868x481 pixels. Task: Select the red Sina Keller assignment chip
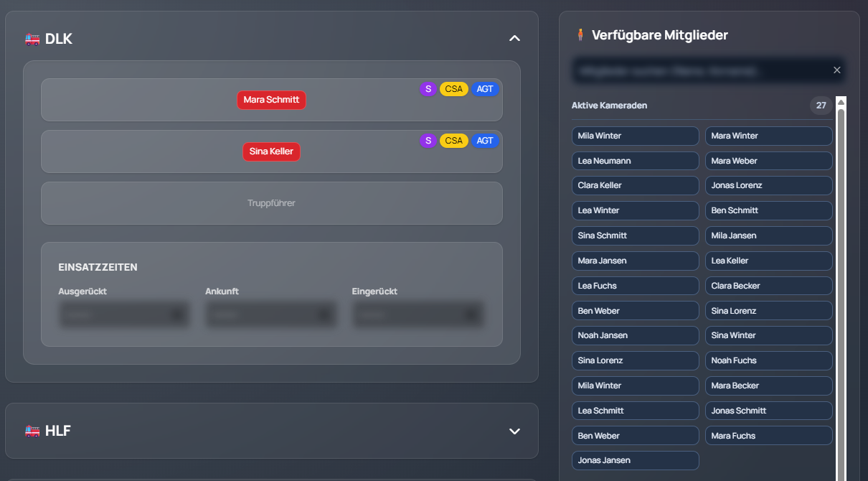pos(271,151)
